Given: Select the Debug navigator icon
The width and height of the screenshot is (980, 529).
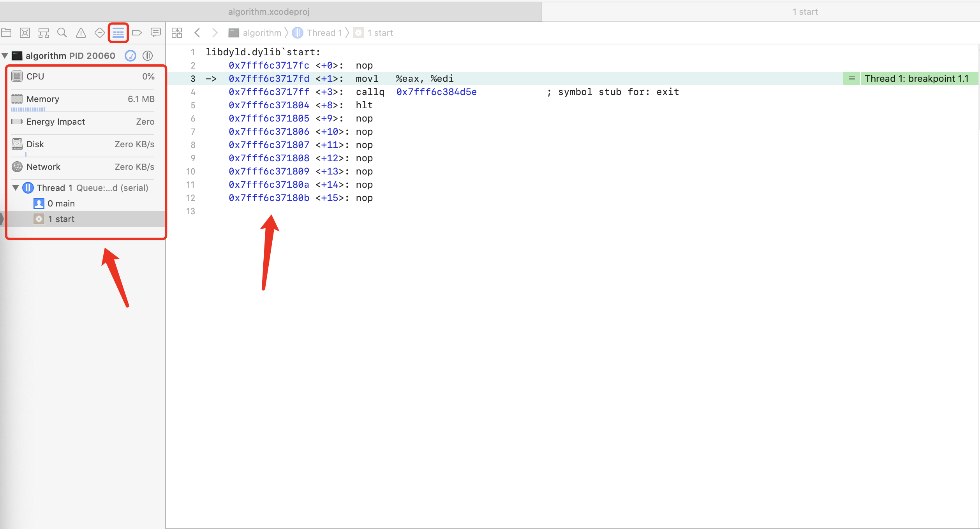Looking at the screenshot, I should coord(118,33).
